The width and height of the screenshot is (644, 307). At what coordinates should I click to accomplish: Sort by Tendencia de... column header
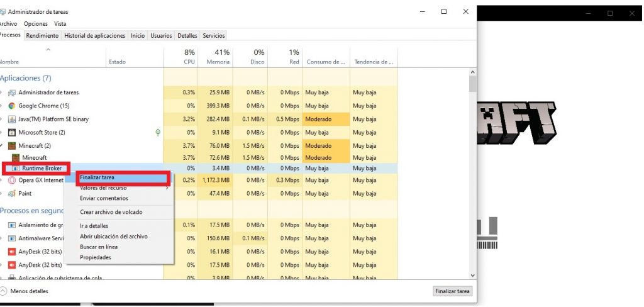pos(374,57)
